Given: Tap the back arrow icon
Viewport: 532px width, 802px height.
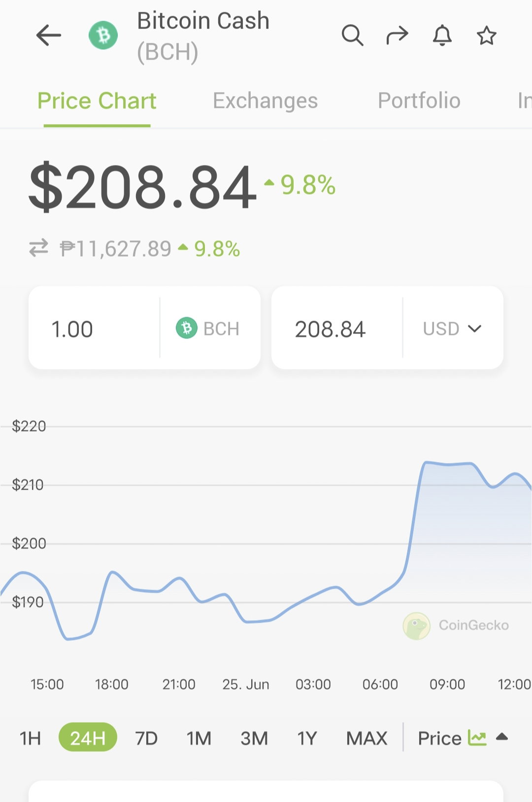Looking at the screenshot, I should point(49,35).
